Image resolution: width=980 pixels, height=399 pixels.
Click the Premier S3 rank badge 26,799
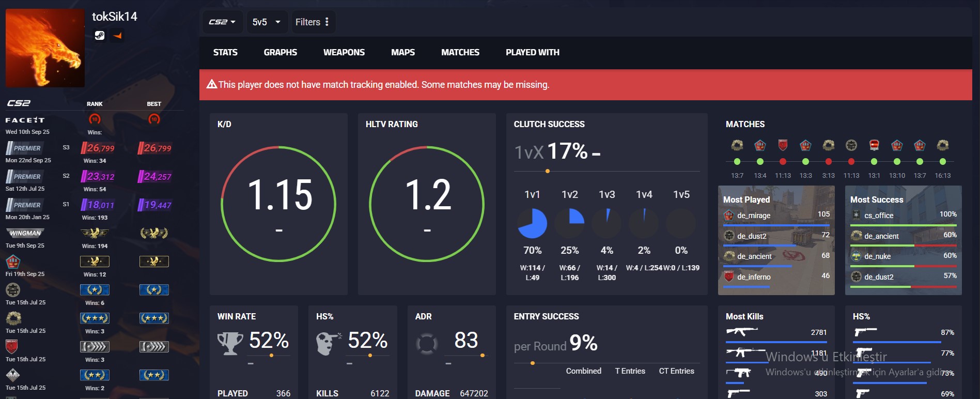[x=98, y=148]
